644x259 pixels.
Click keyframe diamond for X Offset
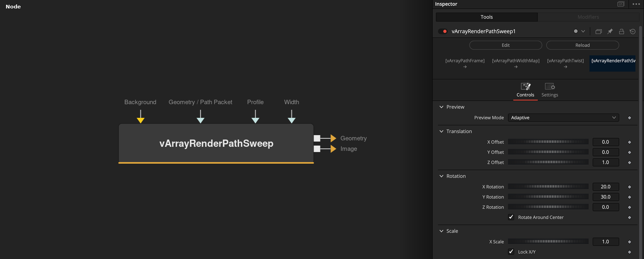point(630,142)
